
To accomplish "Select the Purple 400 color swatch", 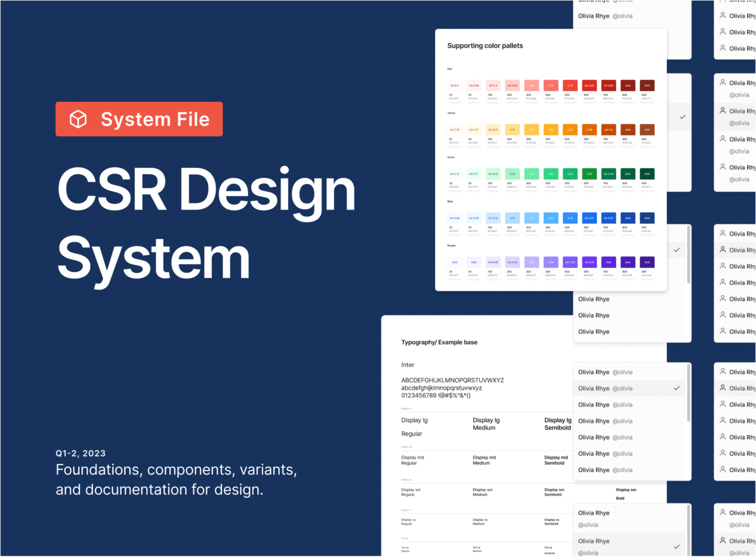I will click(551, 262).
